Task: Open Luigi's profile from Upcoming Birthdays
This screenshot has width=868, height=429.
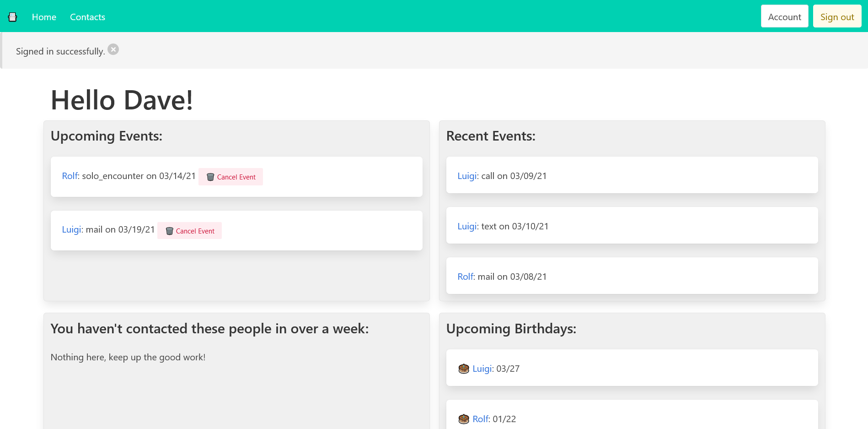Action: (x=482, y=368)
